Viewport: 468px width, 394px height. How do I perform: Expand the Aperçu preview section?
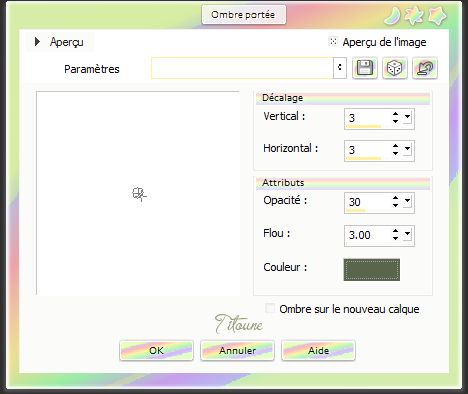click(x=37, y=42)
